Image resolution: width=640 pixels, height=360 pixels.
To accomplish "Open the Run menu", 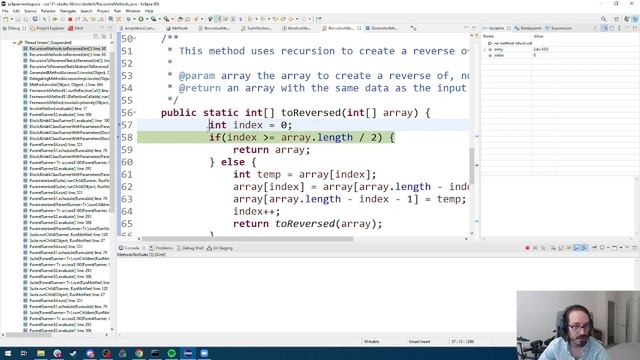I will tap(118, 11).
